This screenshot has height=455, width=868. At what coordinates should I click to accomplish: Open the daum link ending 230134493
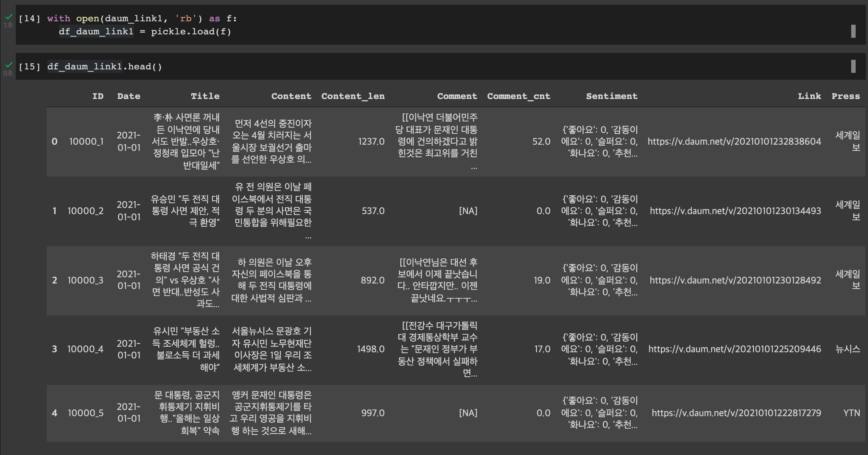tap(735, 211)
